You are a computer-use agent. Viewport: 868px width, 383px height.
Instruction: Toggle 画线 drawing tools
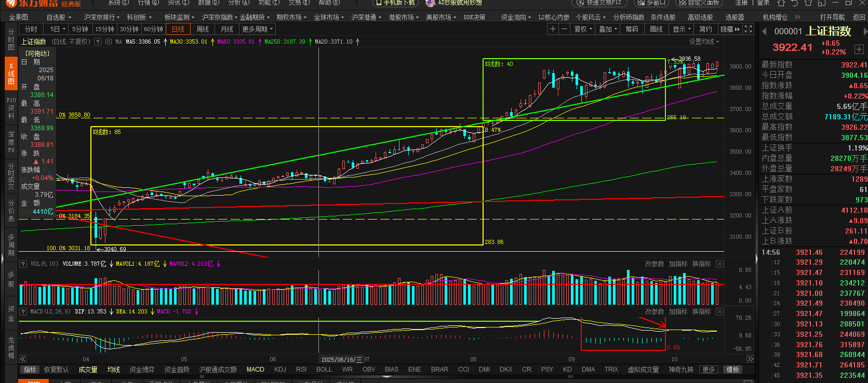pos(657,29)
